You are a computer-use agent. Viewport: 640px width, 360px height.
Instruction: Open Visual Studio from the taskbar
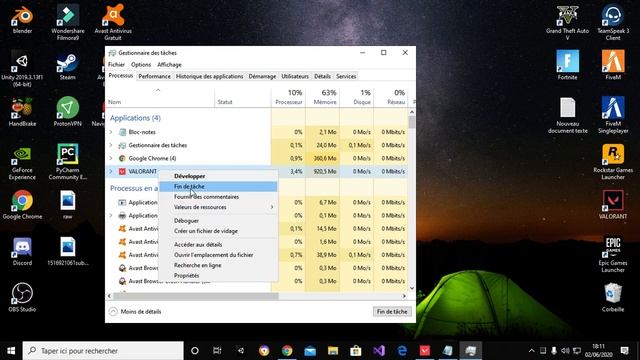click(379, 351)
